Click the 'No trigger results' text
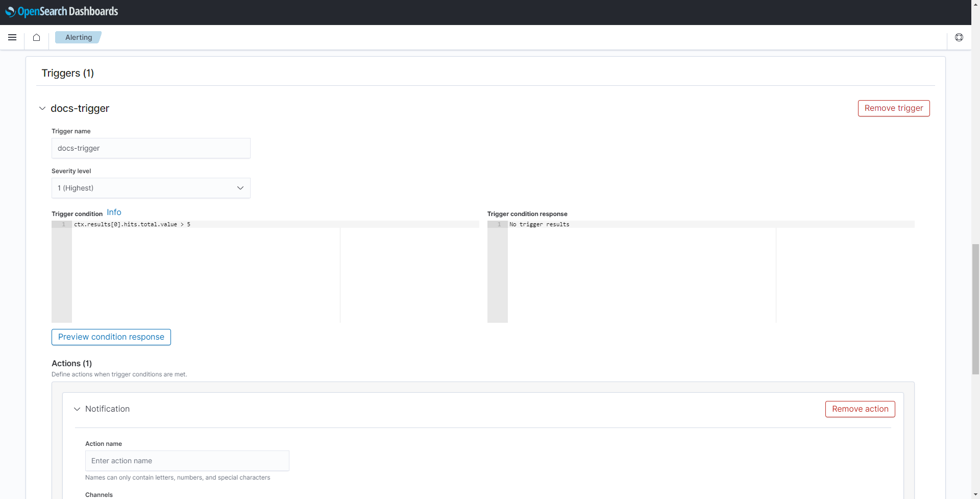The height and width of the screenshot is (499, 980). point(540,224)
